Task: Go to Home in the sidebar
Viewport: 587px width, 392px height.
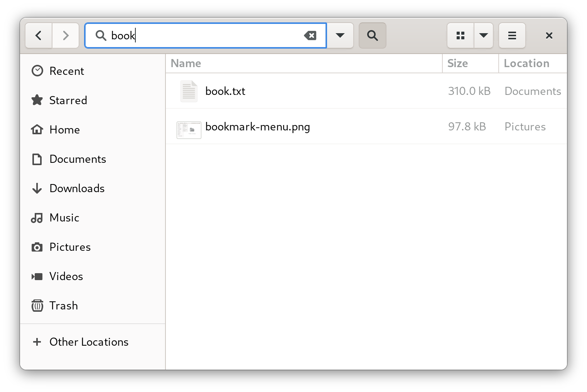Action: click(93, 130)
